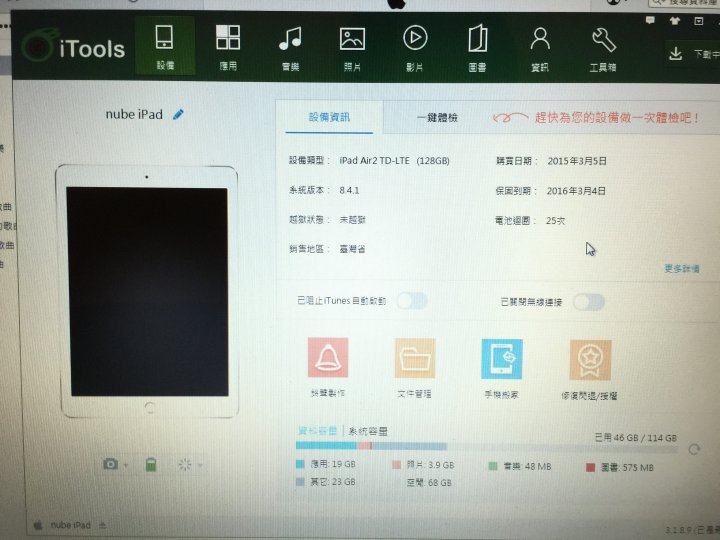
Task: Switch to the 一鍵體檢 tab
Action: pyautogui.click(x=437, y=118)
